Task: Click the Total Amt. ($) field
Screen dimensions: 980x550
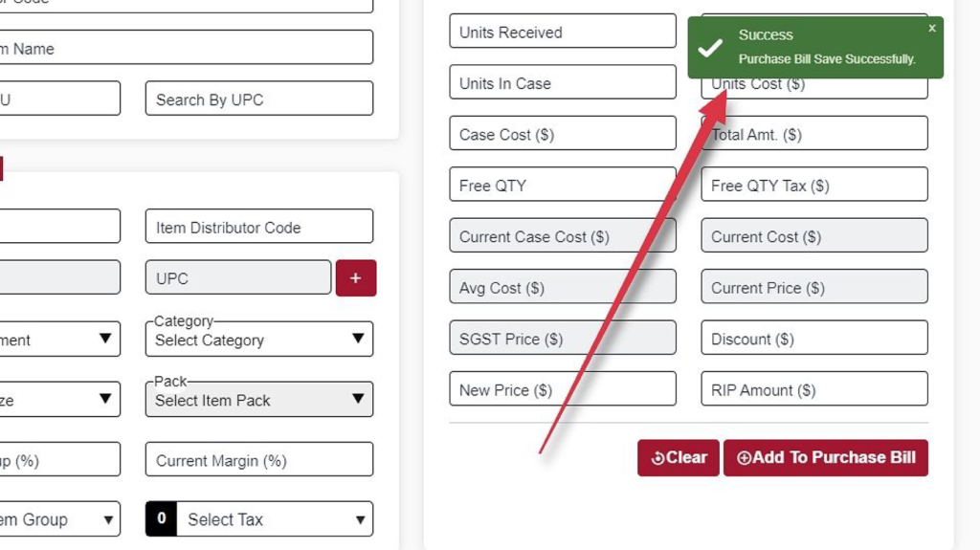Action: pyautogui.click(x=814, y=134)
